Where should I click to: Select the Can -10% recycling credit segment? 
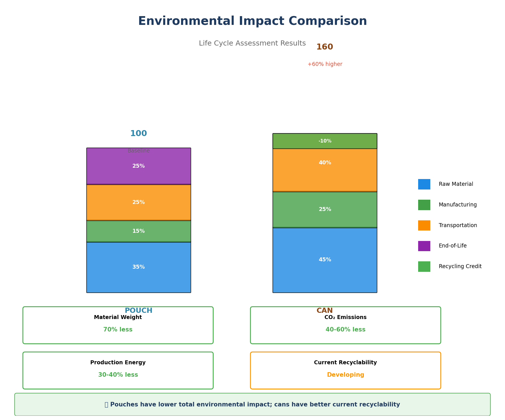[x=325, y=141]
